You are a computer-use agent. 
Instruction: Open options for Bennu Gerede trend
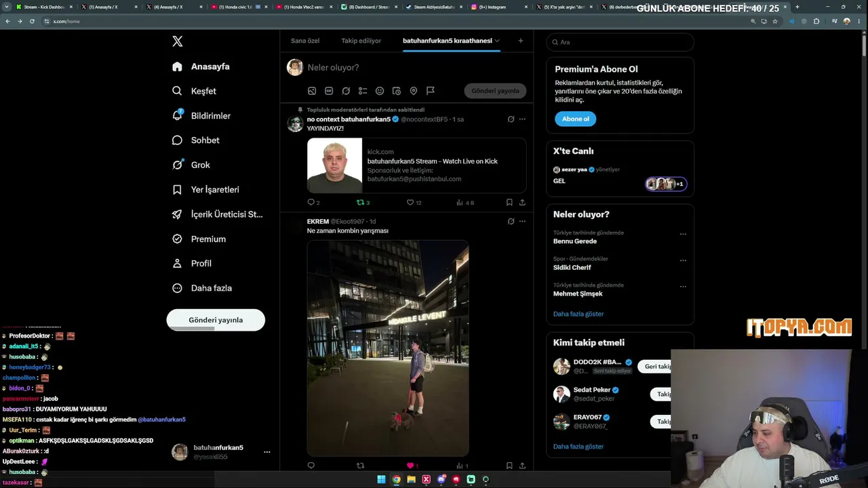[683, 234]
